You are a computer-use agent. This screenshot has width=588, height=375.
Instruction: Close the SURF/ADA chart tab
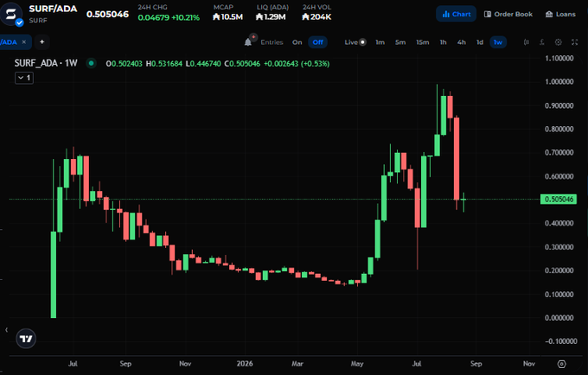pyautogui.click(x=24, y=42)
